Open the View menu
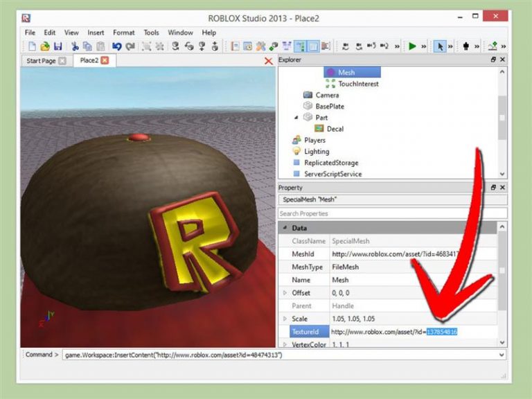This screenshot has width=532, height=399. click(x=71, y=33)
